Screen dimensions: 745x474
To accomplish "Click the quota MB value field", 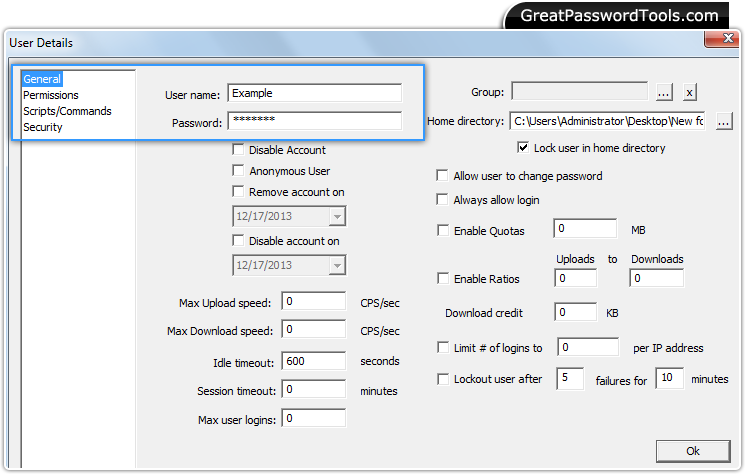I will pos(585,228).
